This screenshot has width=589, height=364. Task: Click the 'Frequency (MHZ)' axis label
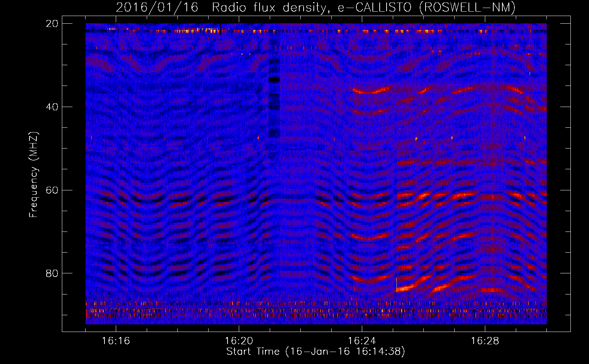(33, 175)
